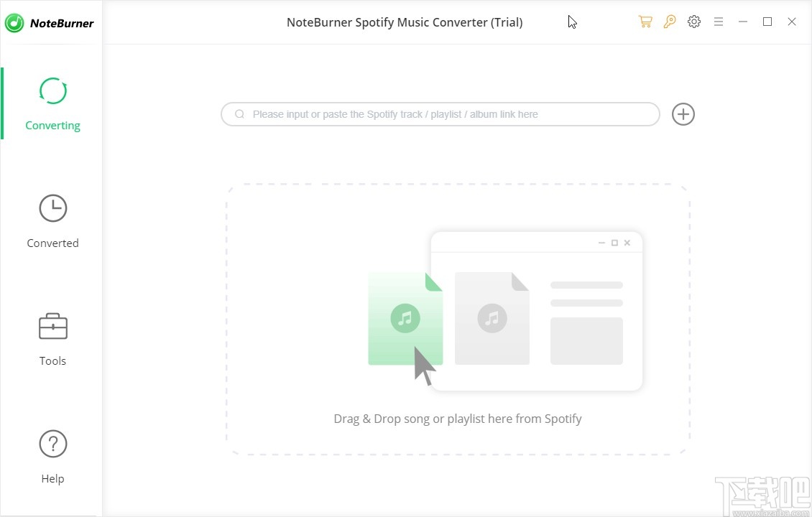The width and height of the screenshot is (812, 517).
Task: Click the Converting text label
Action: tap(52, 125)
